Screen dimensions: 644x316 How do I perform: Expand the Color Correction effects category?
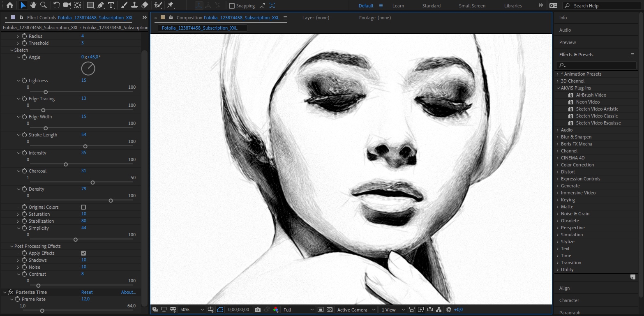point(577,165)
